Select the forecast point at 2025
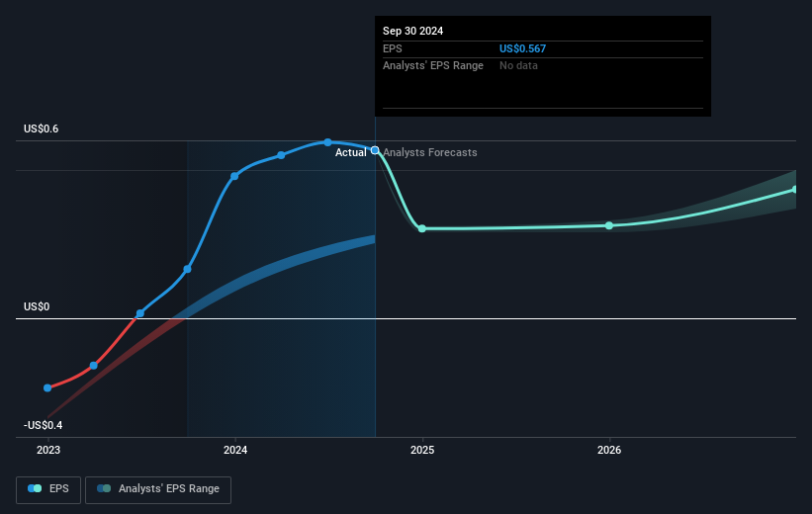Viewport: 812px width, 514px height. click(x=422, y=228)
